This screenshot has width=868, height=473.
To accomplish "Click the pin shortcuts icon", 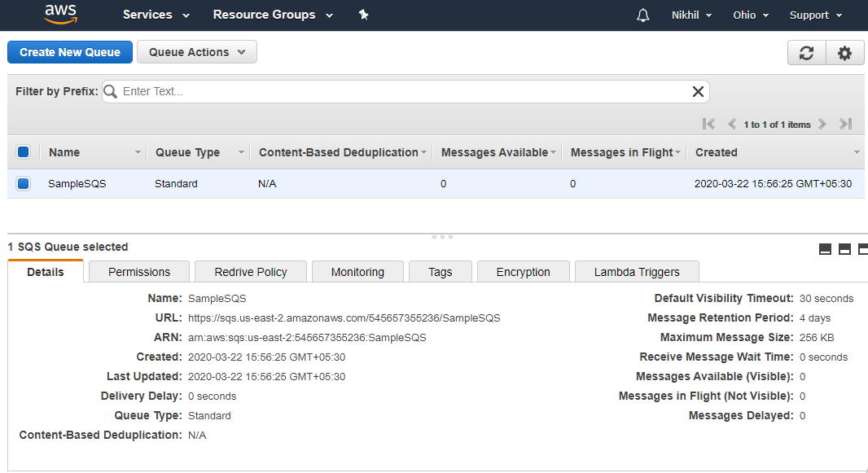I will 364,15.
